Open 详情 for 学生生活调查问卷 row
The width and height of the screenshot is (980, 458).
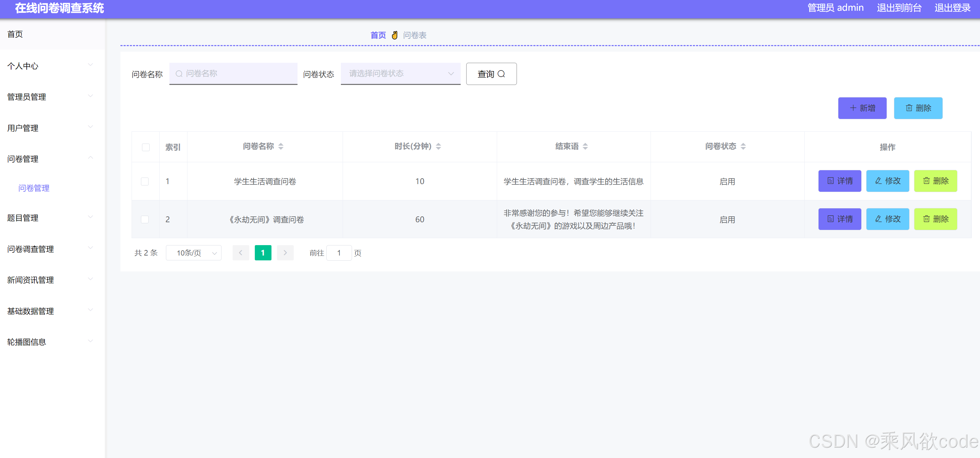point(840,181)
